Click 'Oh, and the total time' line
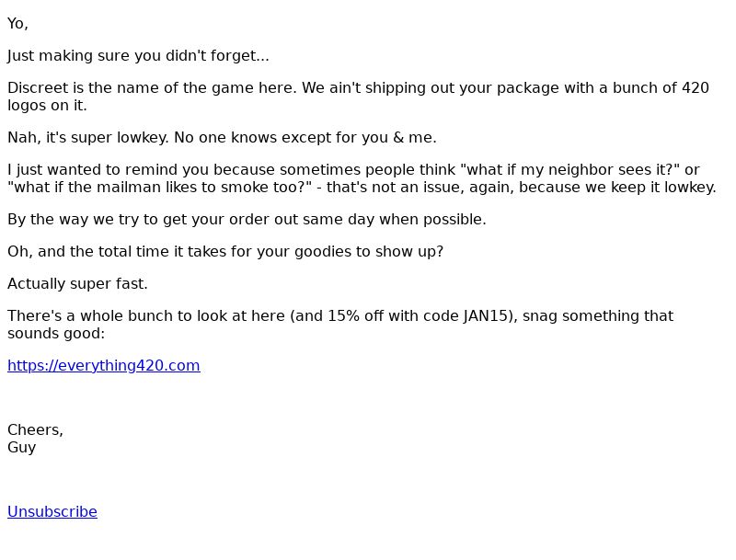Screen dimensions: 736x560 point(225,251)
